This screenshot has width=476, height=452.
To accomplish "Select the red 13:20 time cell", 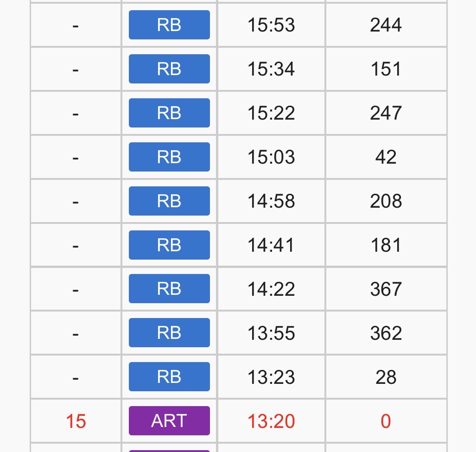I will (271, 421).
